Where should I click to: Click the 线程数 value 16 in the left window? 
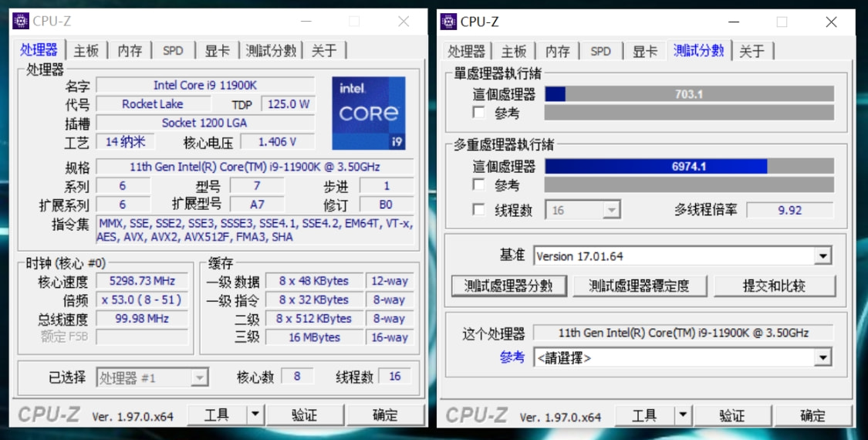395,377
